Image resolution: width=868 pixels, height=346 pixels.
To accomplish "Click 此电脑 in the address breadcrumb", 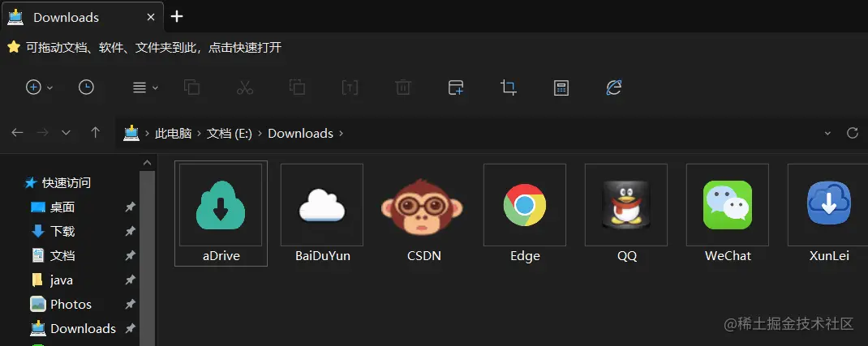I will pos(174,133).
